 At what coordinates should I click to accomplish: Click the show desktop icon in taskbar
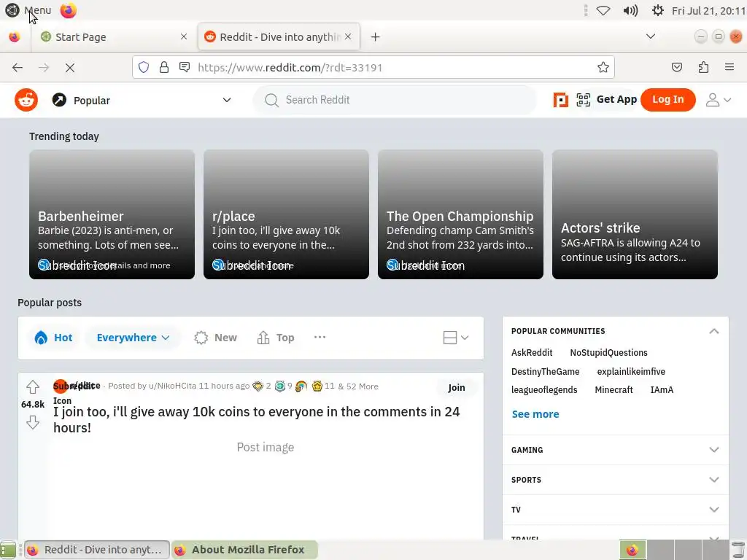click(8, 550)
